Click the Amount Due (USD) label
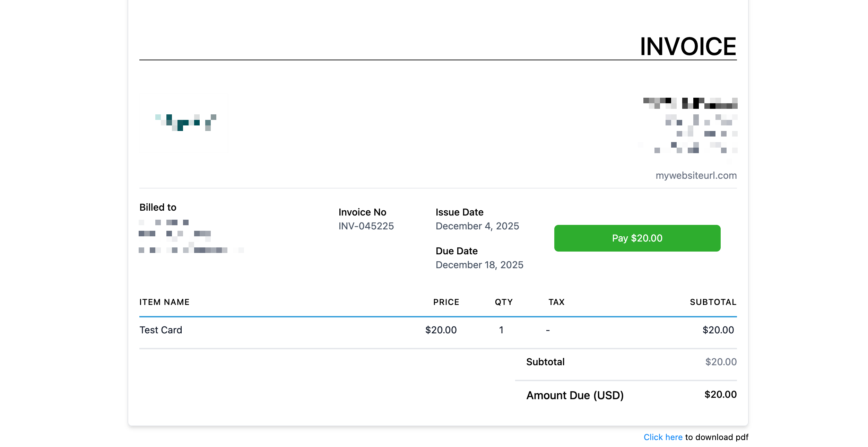The height and width of the screenshot is (447, 868). (x=575, y=395)
